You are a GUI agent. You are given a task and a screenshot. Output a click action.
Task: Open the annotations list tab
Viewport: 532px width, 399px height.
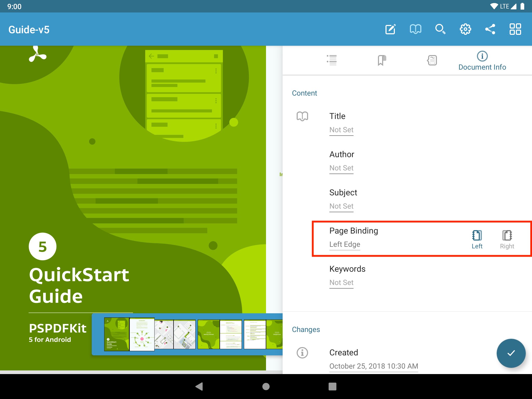pos(432,60)
